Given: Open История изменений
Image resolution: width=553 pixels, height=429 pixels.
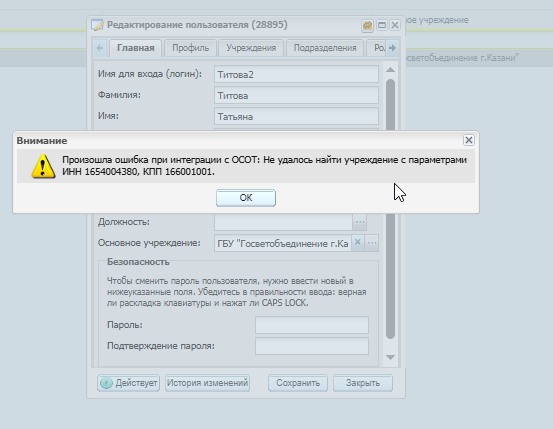Looking at the screenshot, I should coord(207,383).
